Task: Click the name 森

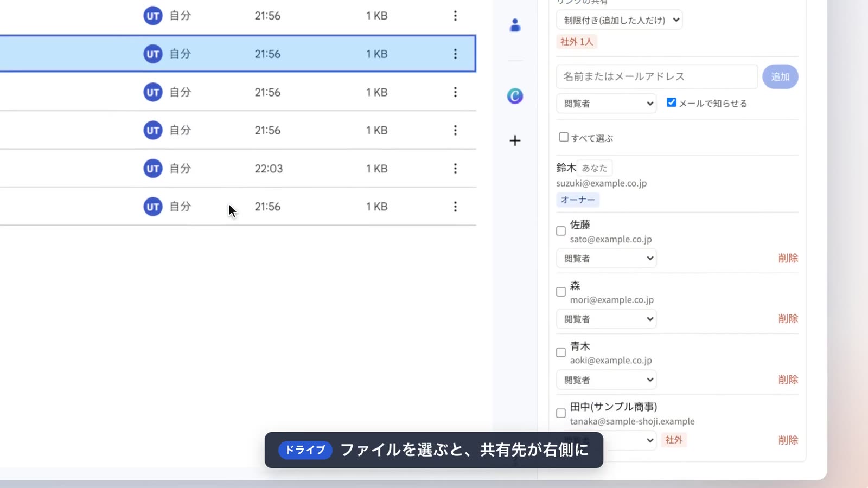Action: click(575, 285)
